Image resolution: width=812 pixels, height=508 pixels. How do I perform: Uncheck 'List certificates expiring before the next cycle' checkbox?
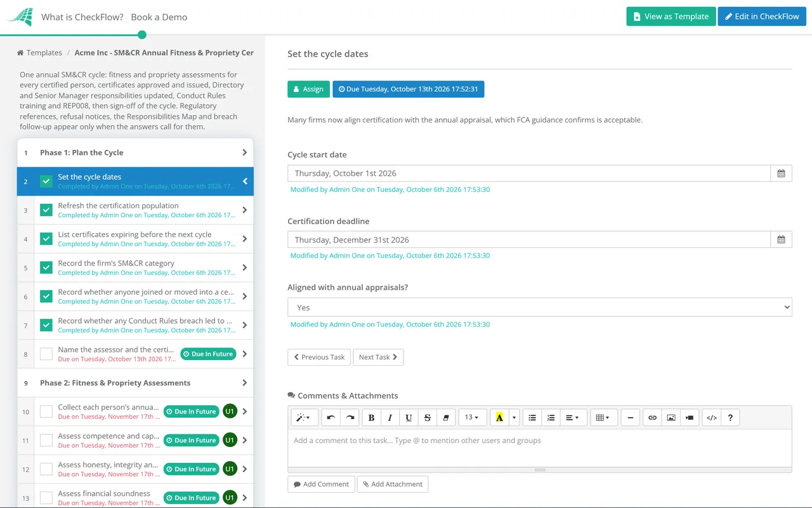pyautogui.click(x=46, y=239)
